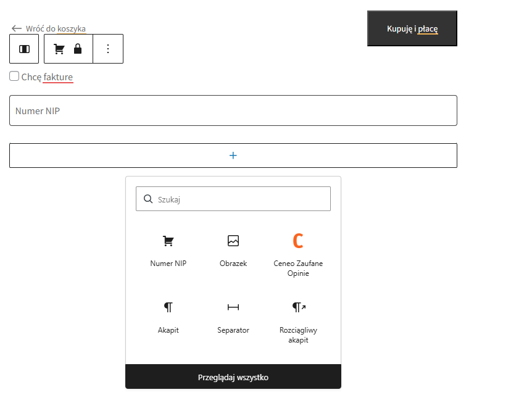532x395 pixels.
Task: Select the Rozciągliwy akapit block icon
Action: (x=297, y=307)
